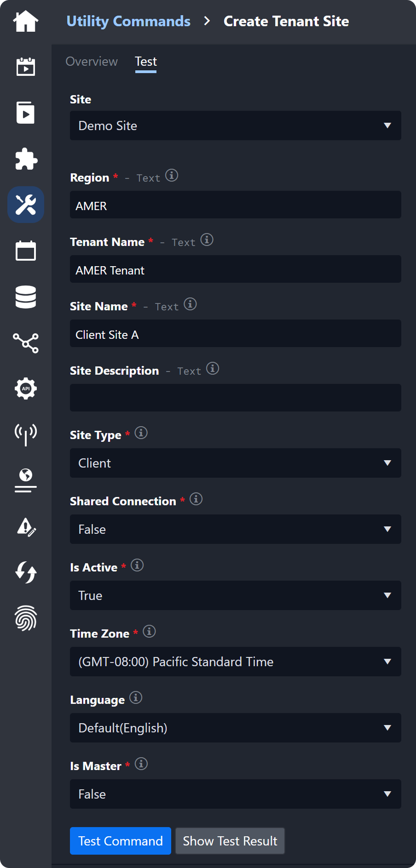Open the puzzle piece plugins icon
Image resolution: width=416 pixels, height=868 pixels.
point(26,159)
